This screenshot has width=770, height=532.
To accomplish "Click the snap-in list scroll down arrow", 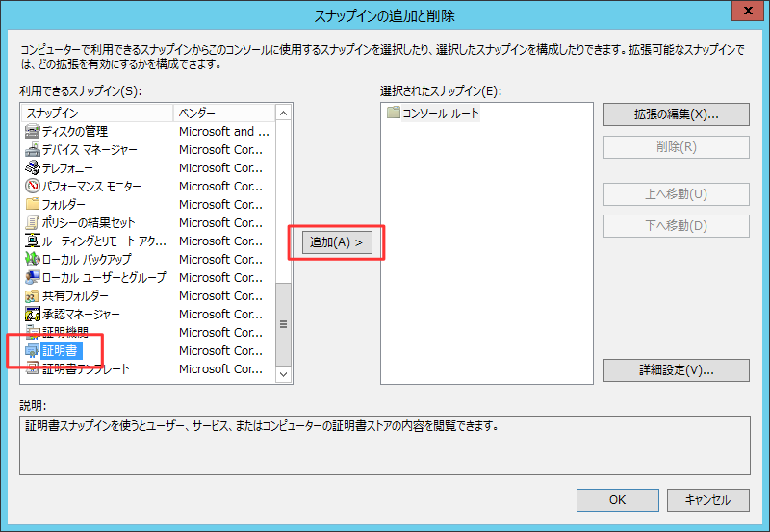I will click(283, 374).
